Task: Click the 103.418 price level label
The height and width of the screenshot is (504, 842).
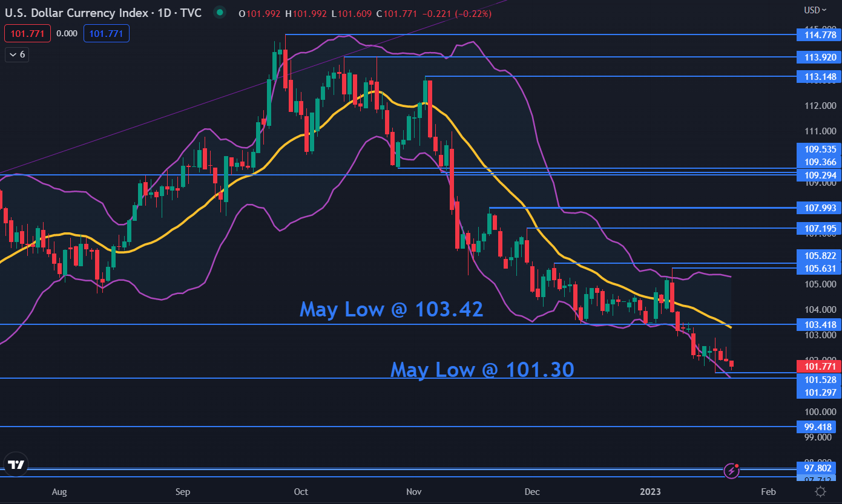Action: (820, 325)
